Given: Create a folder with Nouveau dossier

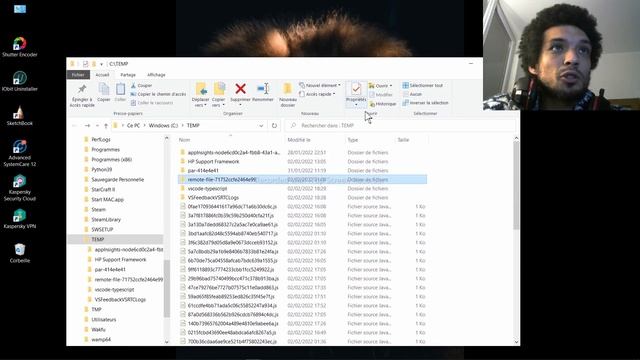Looking at the screenshot, I should (x=288, y=95).
